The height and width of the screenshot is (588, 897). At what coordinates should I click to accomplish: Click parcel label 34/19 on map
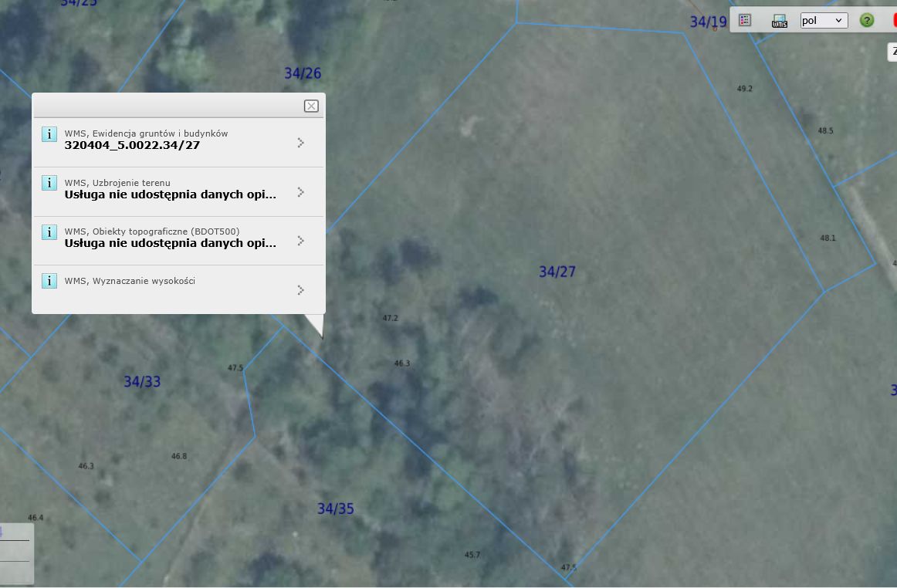(708, 22)
